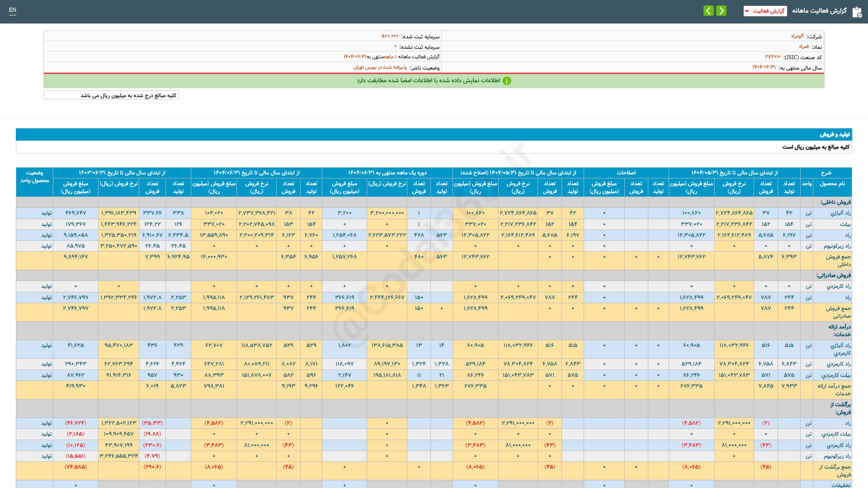The width and height of the screenshot is (868, 488).
Task: Click the جمع برگشت از فروش row label
Action: [x=835, y=470]
